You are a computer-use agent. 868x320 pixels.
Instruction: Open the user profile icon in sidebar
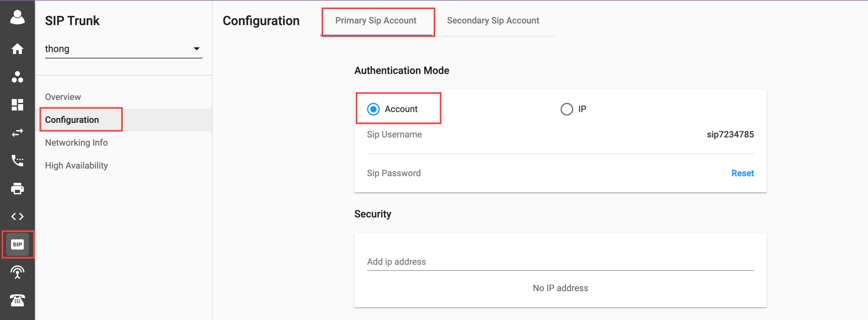[17, 17]
